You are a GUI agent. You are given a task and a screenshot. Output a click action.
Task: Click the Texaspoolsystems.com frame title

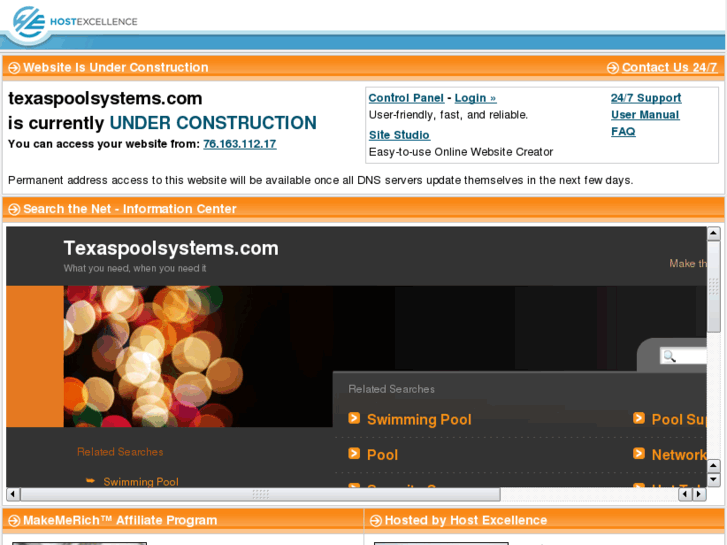(x=171, y=248)
